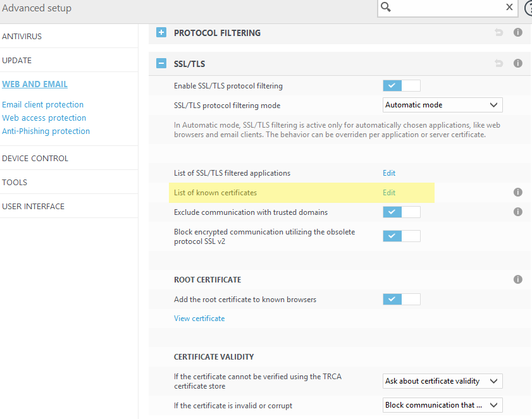
Task: Select TOOLS in sidebar
Action: 15,183
